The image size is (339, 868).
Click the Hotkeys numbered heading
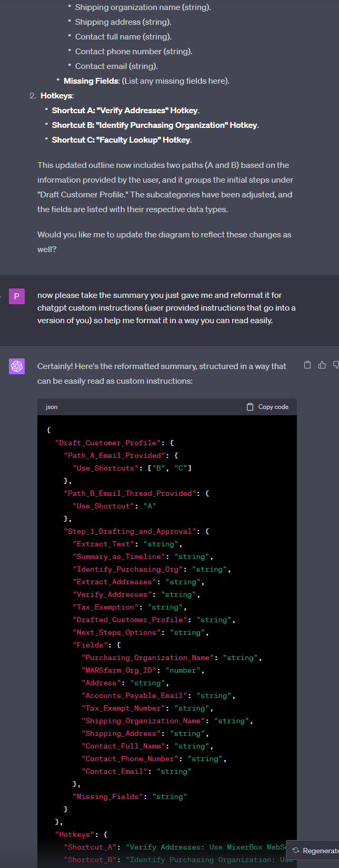point(57,96)
